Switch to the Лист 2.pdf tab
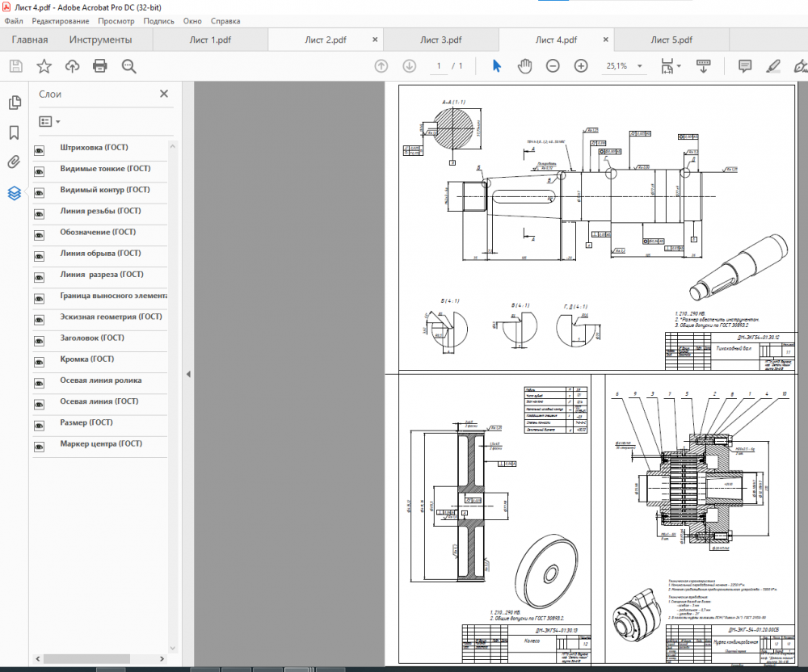 click(325, 40)
